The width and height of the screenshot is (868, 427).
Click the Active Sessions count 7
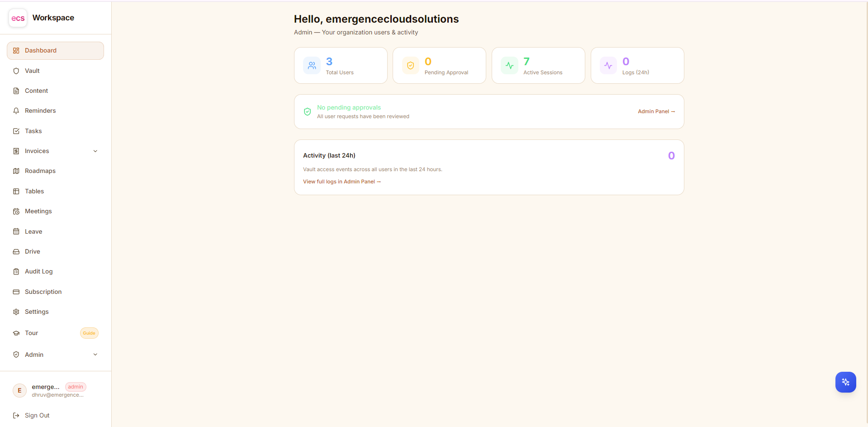tap(526, 62)
